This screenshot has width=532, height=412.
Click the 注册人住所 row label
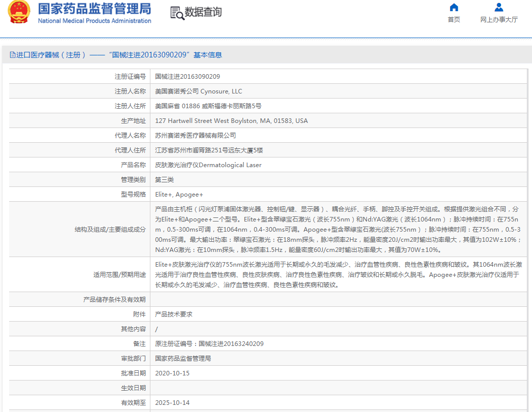130,106
